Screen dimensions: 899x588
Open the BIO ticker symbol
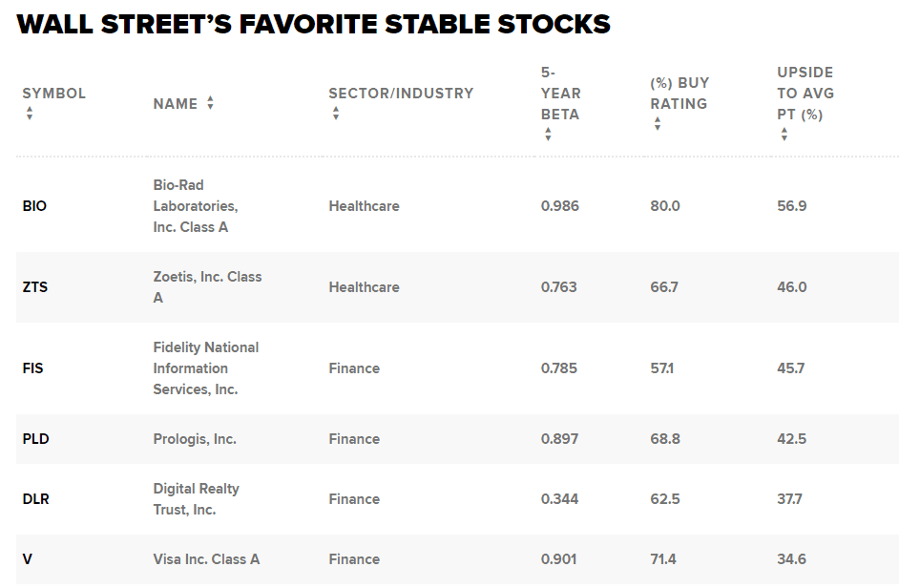(x=34, y=206)
